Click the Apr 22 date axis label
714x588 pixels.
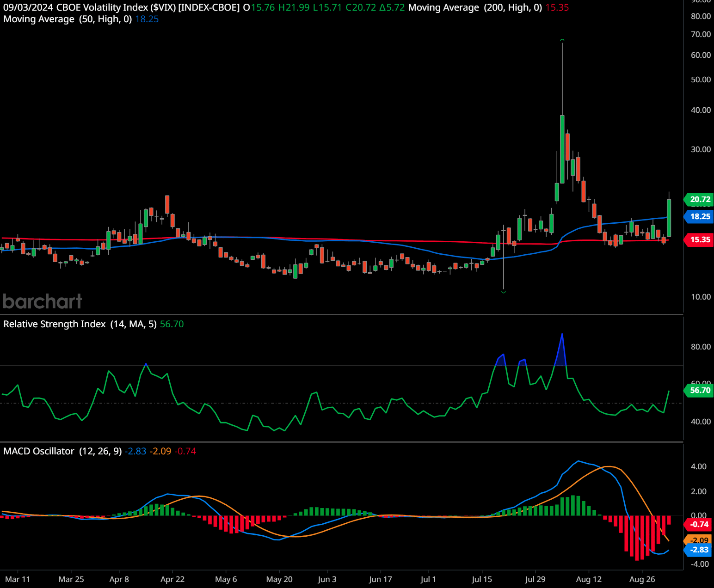pos(172,579)
